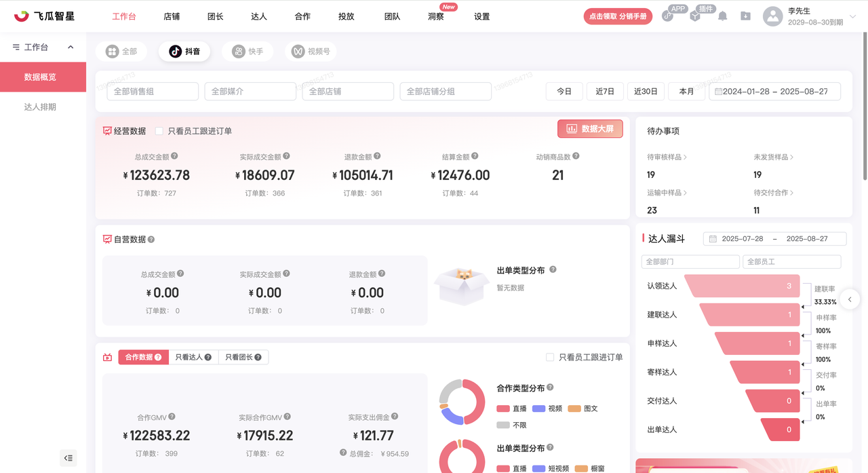Switch to the 只看达人 tab

click(x=193, y=357)
